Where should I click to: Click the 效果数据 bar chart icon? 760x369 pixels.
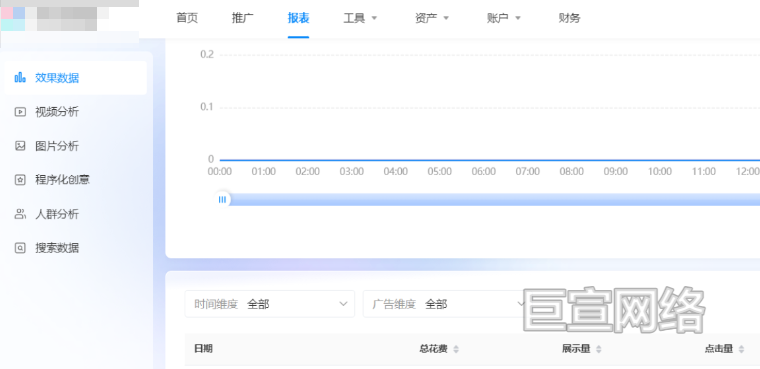pyautogui.click(x=20, y=78)
